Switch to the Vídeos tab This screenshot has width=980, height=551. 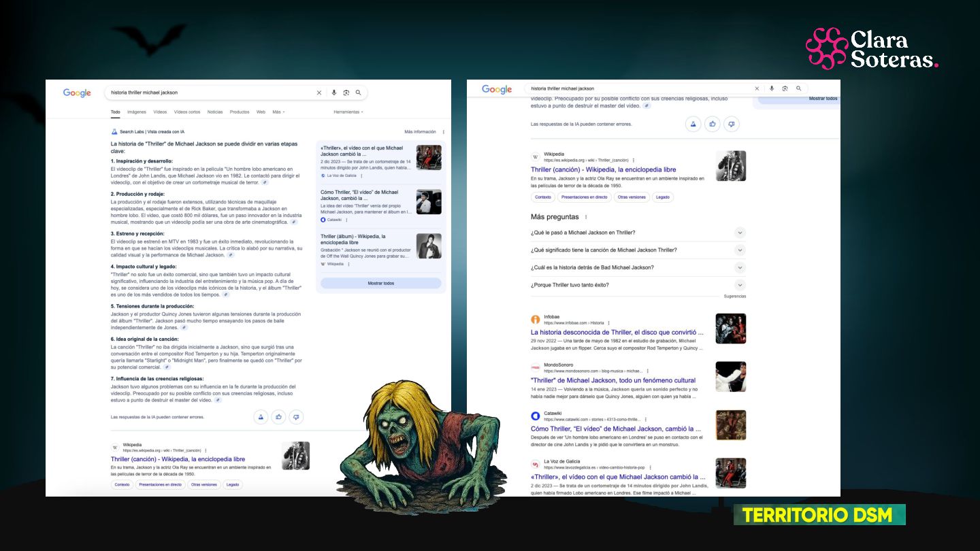pyautogui.click(x=160, y=112)
